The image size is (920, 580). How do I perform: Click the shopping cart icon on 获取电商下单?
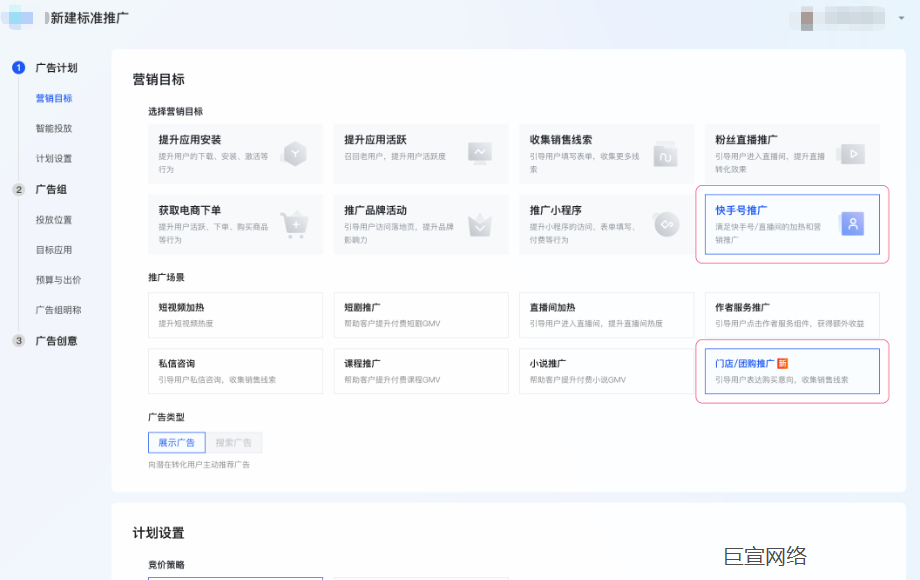tap(295, 225)
